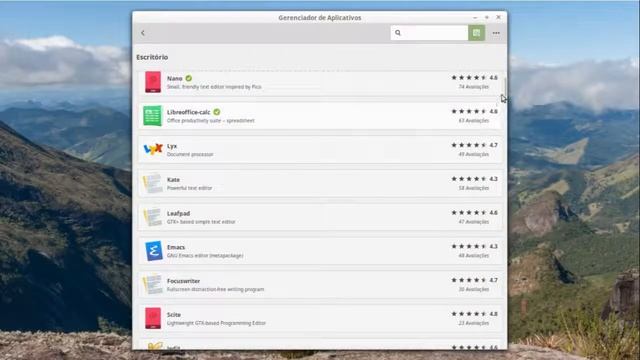Minimize the Gerenciador de Aplicativos window
The width and height of the screenshot is (640, 360).
coord(475,18)
